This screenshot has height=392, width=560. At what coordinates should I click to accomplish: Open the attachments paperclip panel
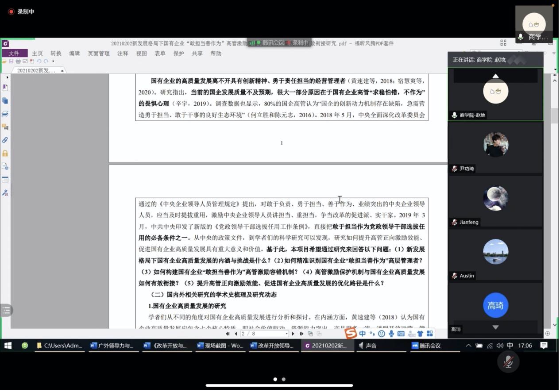pyautogui.click(x=5, y=140)
